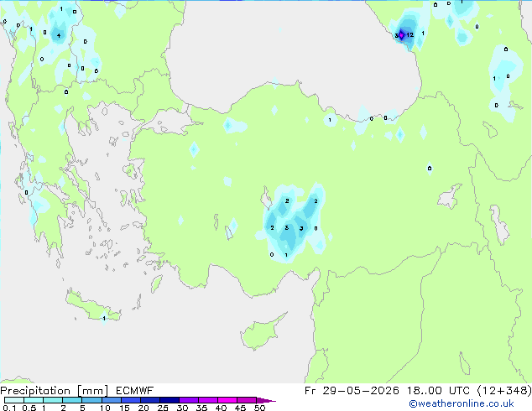Click the "ECMWF" model label
The width and height of the screenshot is (532, 411).
tap(135, 391)
